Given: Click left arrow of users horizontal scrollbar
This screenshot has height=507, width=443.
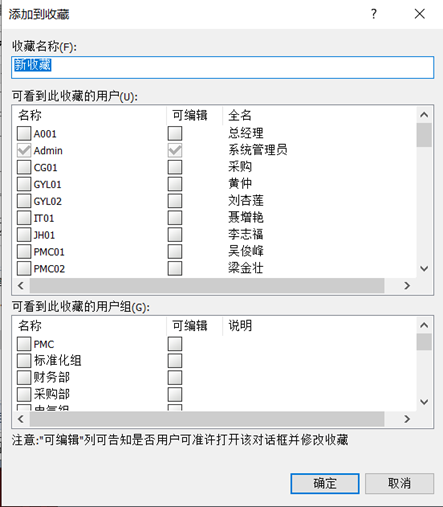Looking at the screenshot, I should point(21,286).
